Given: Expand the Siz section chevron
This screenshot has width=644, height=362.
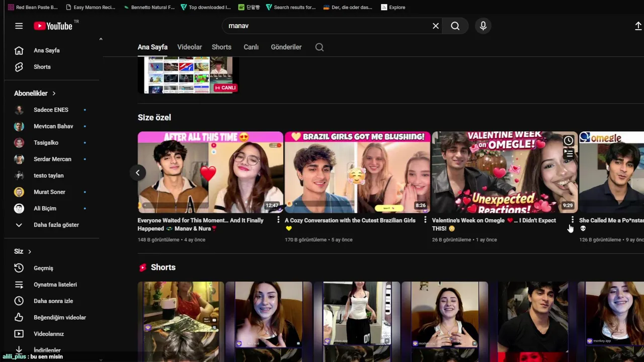Looking at the screenshot, I should (x=30, y=251).
